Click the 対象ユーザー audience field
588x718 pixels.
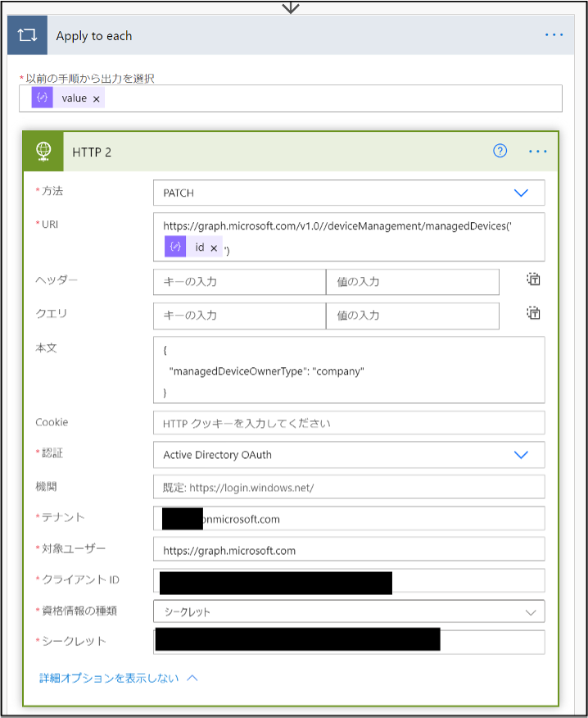pos(349,549)
